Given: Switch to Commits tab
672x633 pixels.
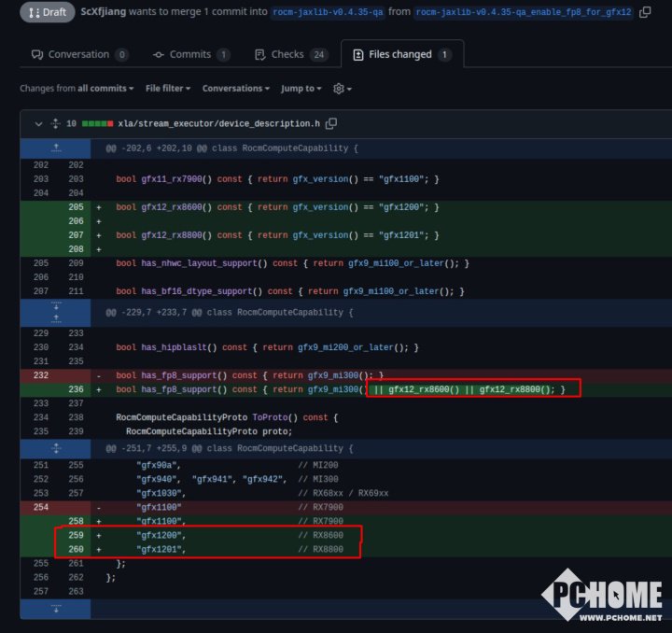Looking at the screenshot, I should pyautogui.click(x=191, y=54).
